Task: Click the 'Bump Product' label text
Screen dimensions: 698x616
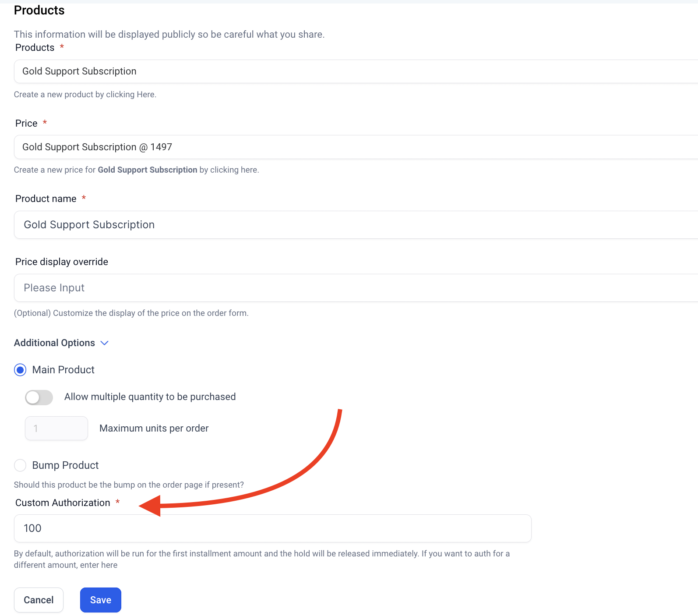Action: 66,465
